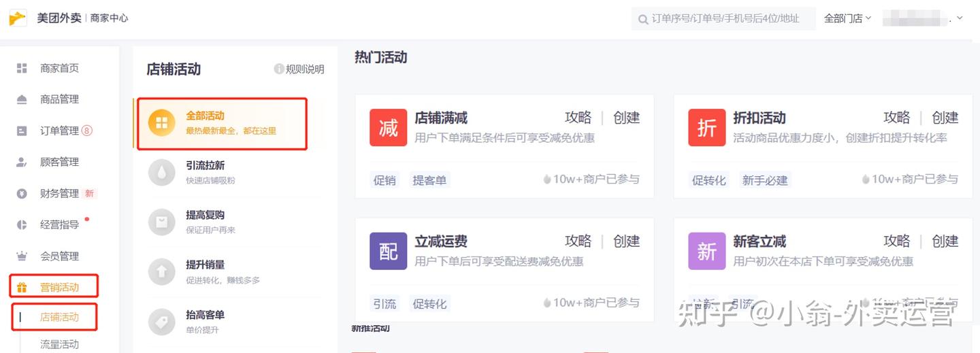
Task: Click the red 减 activity icon
Action: [x=388, y=127]
